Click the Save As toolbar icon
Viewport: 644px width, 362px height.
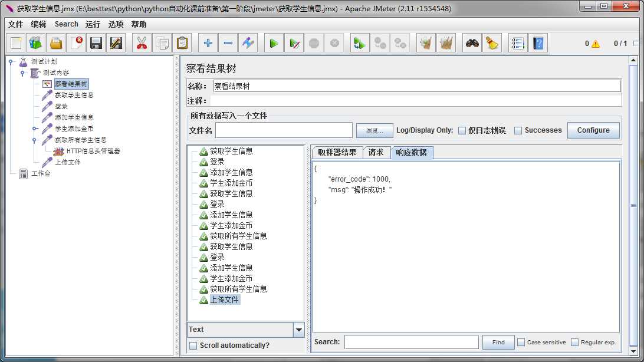(x=116, y=43)
